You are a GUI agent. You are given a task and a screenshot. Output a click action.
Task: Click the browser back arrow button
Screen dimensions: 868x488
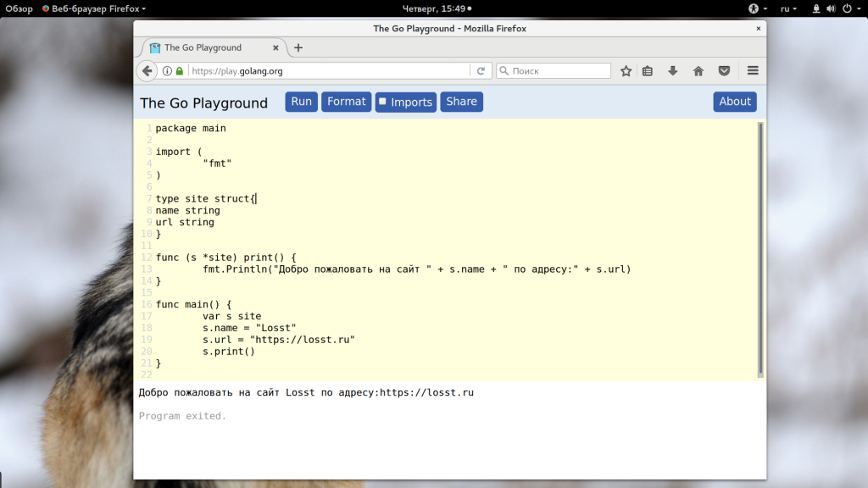coord(147,71)
